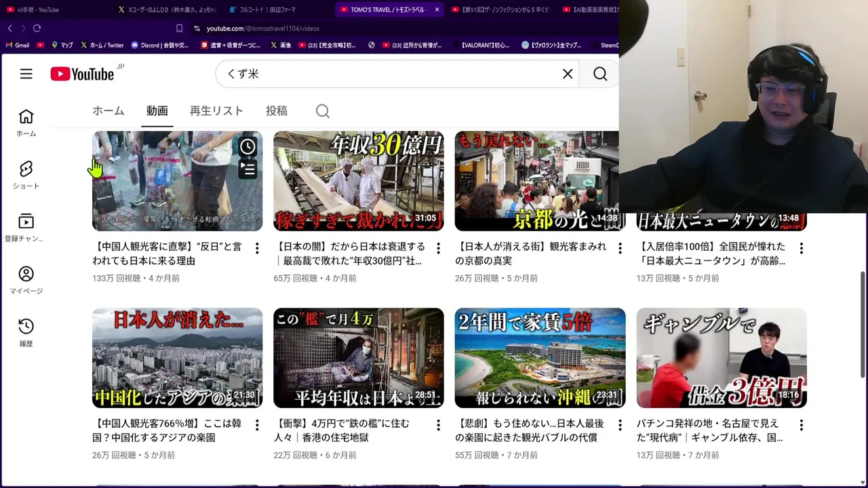
Task: Open video titled 悲劇 もう住めない 日本人最後の楽園
Action: (529, 430)
